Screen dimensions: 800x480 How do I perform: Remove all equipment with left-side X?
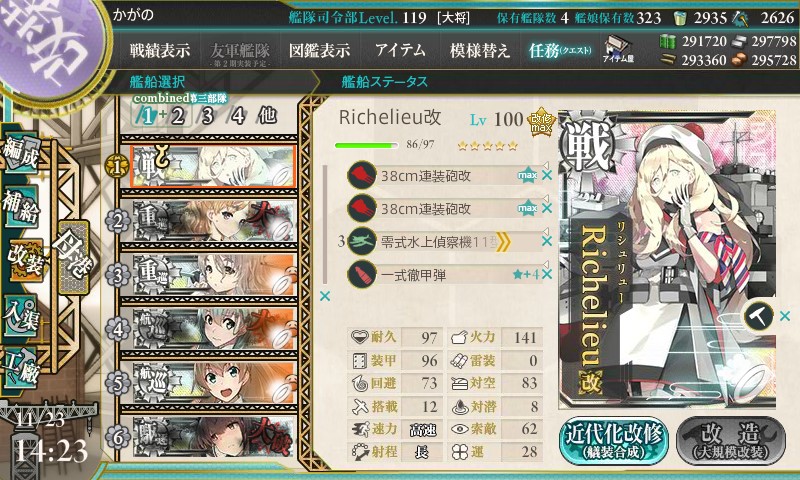click(325, 296)
